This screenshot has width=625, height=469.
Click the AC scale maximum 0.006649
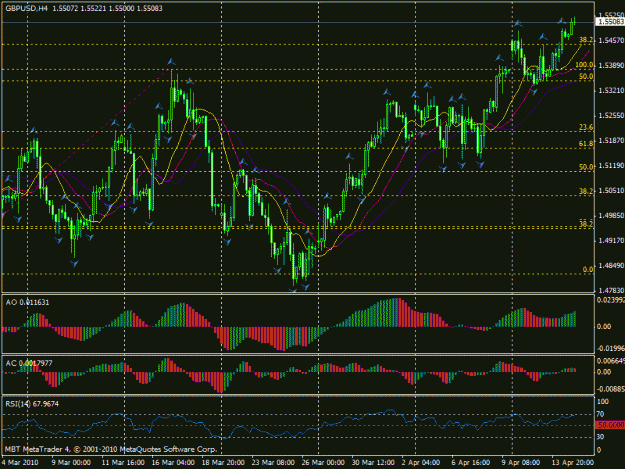pos(611,361)
